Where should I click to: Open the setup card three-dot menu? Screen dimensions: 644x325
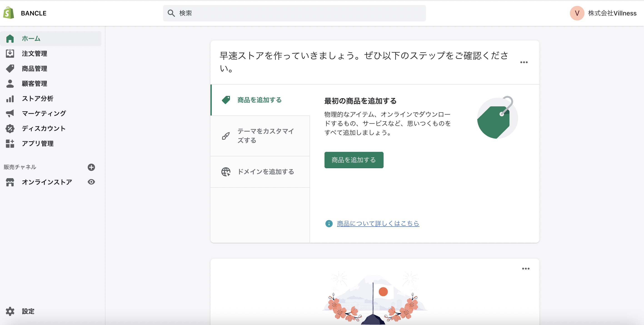(x=524, y=62)
